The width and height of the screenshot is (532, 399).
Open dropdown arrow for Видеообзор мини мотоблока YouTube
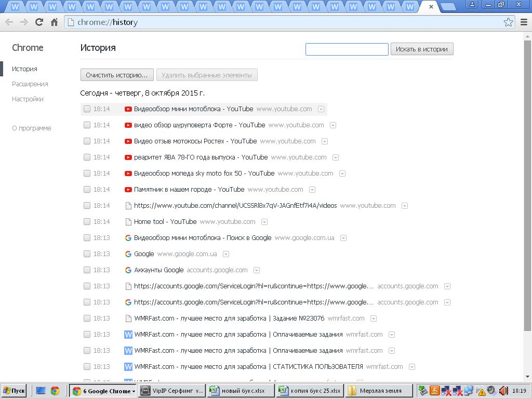[321, 109]
